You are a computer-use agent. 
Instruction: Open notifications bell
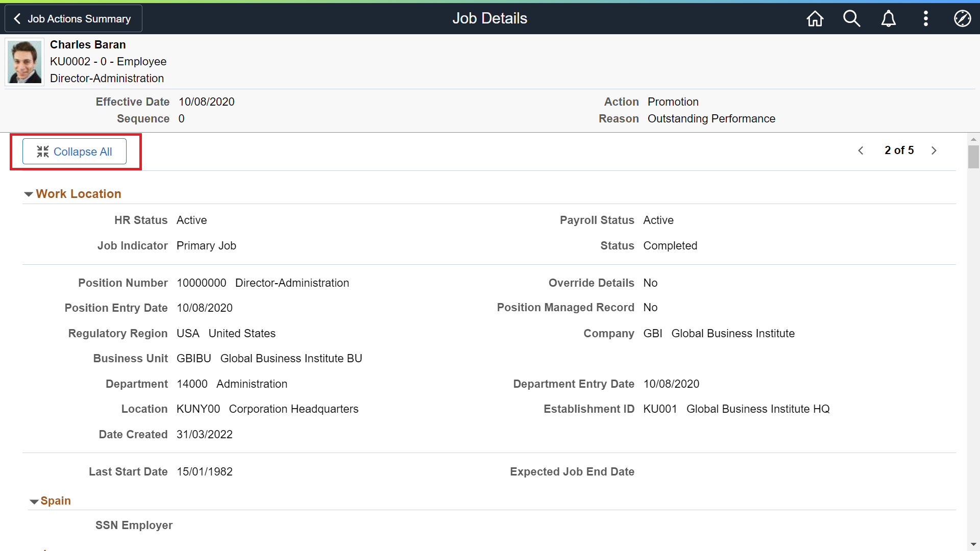tap(889, 19)
